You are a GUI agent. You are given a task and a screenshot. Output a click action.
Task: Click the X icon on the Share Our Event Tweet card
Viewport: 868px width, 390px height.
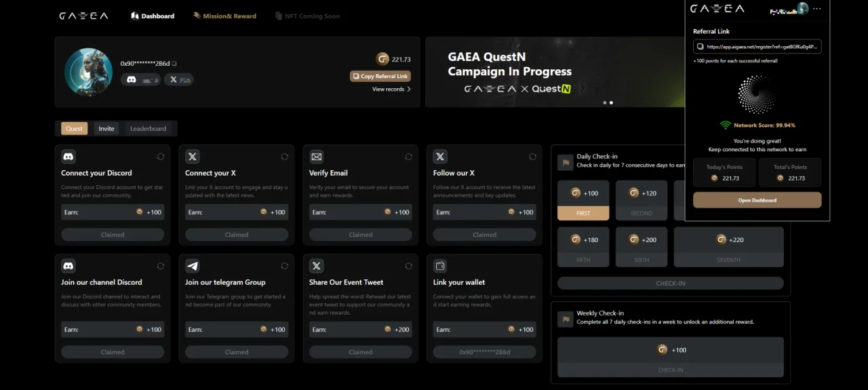tap(317, 266)
